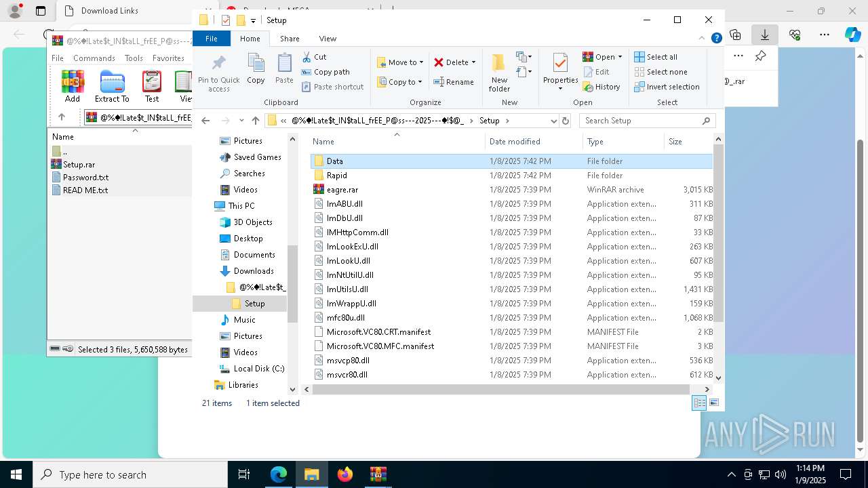
Task: Click WinRAR Test icon
Action: pos(152,87)
